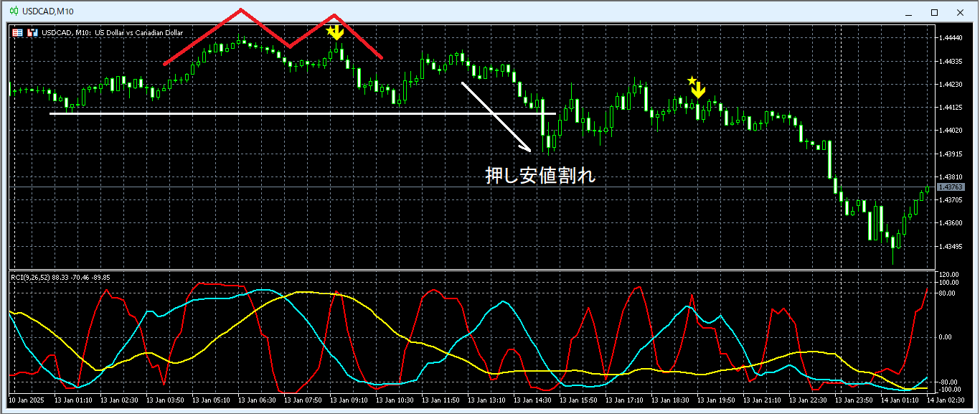Click price level 1.44125 on the scale
The height and width of the screenshot is (414, 980).
(950, 108)
